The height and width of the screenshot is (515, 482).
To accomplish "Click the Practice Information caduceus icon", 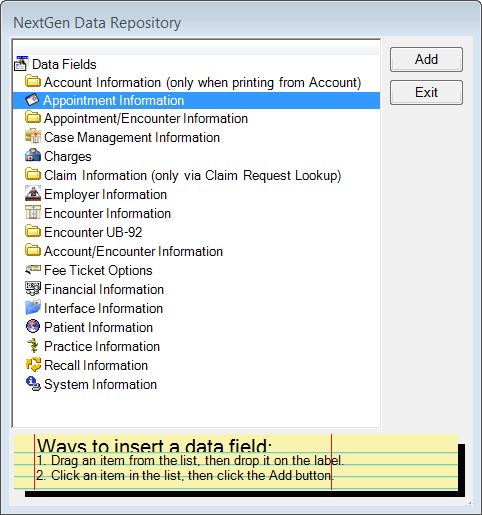I will [x=33, y=345].
